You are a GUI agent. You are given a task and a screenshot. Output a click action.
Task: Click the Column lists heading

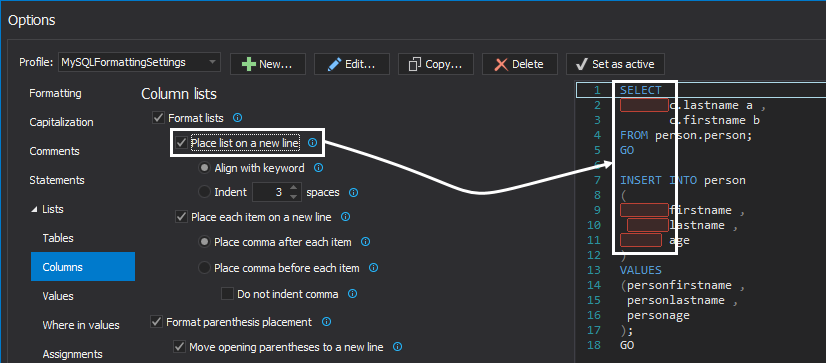point(179,94)
